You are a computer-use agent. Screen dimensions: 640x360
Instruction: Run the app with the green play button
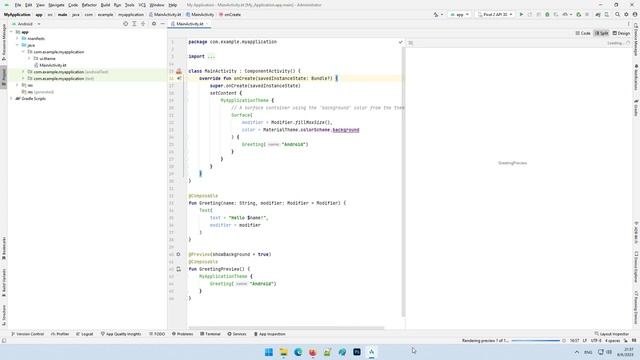click(x=521, y=14)
